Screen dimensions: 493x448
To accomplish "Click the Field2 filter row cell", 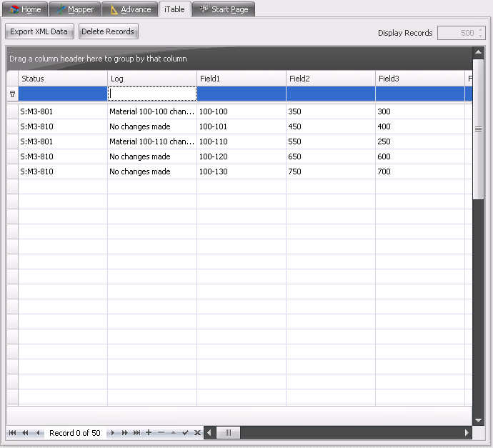I will pos(331,94).
